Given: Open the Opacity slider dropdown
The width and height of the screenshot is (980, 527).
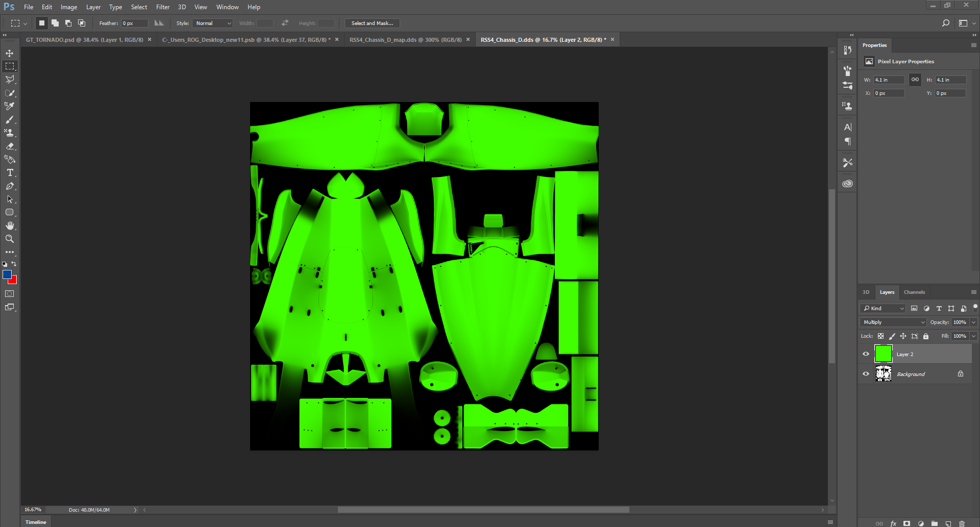Looking at the screenshot, I should tap(974, 322).
